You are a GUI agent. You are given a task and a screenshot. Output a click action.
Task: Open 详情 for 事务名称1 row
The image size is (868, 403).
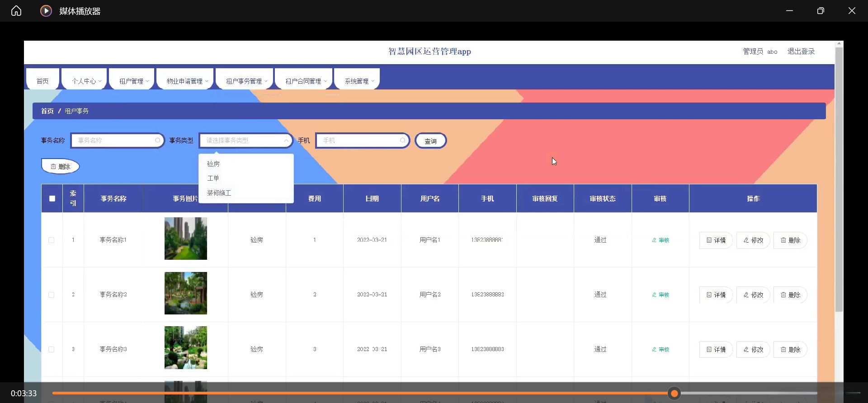(x=716, y=240)
